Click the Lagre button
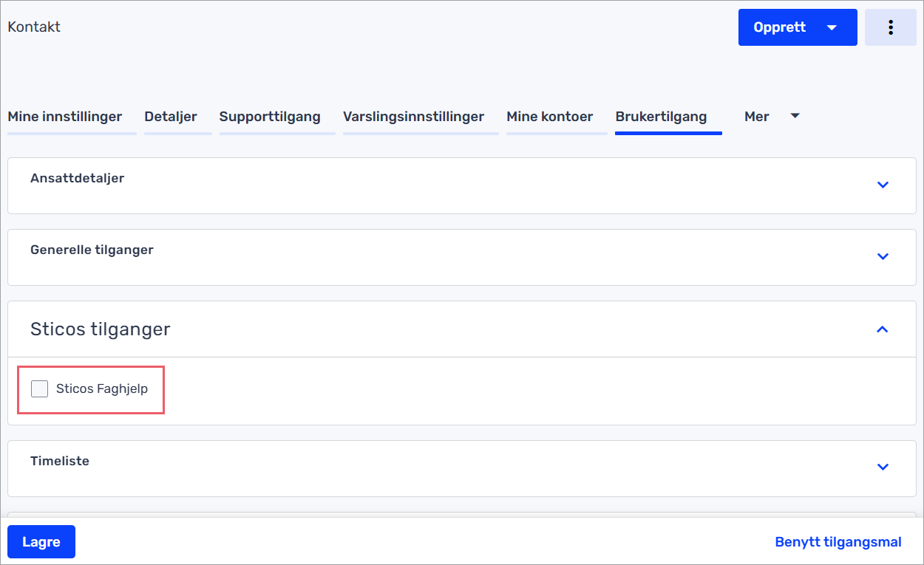 coord(41,542)
